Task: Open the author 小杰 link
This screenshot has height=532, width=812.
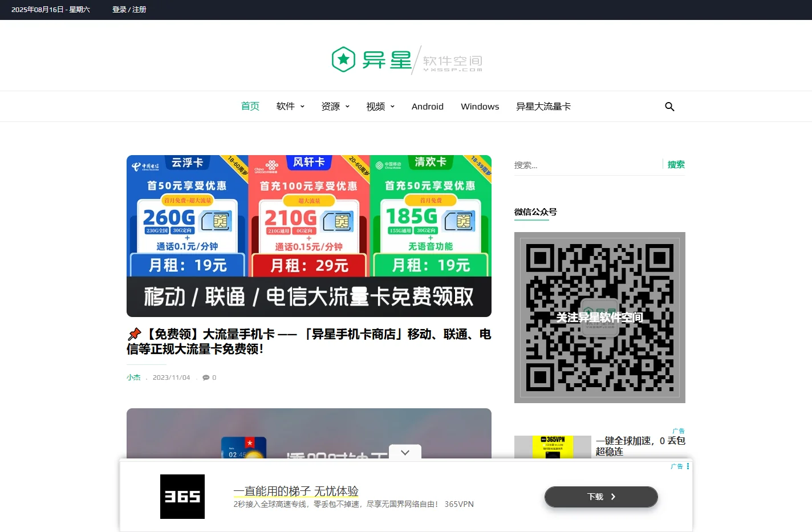Action: click(133, 377)
